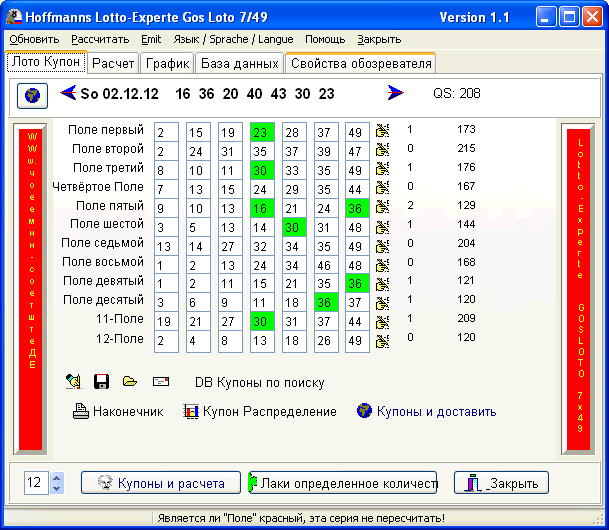
Task: Click green cell 16 in Поле пятый
Action: tap(262, 208)
